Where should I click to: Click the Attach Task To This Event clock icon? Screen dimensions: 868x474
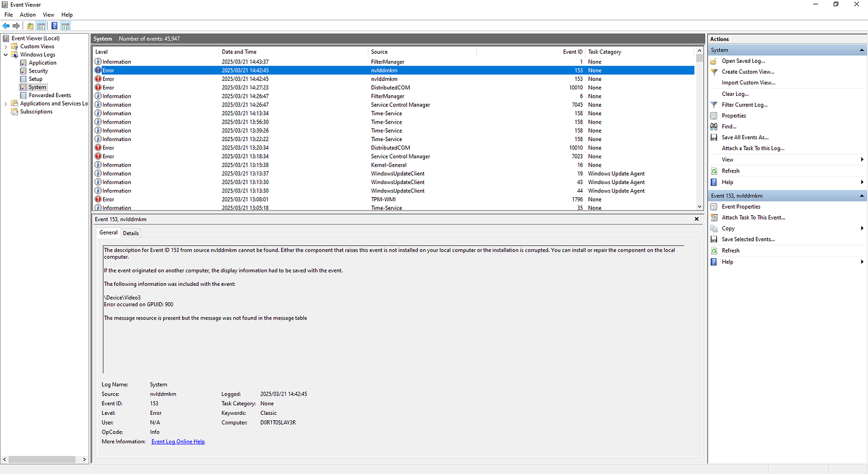pyautogui.click(x=714, y=217)
